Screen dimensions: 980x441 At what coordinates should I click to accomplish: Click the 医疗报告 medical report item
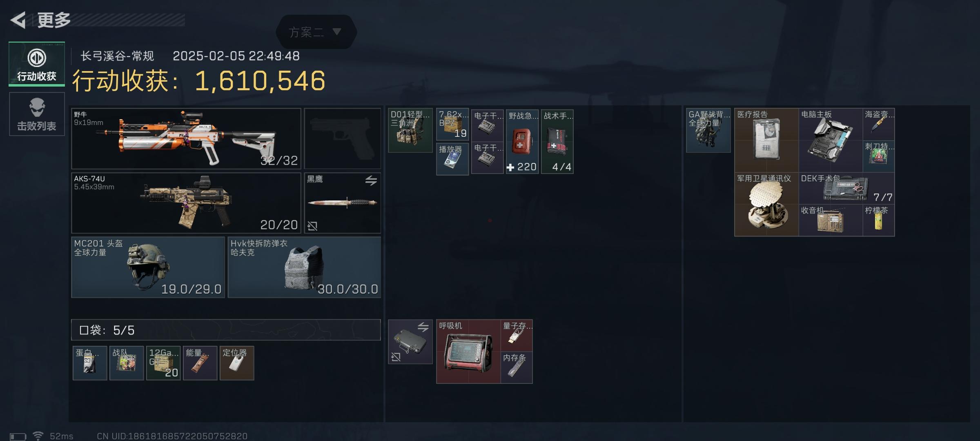click(766, 140)
